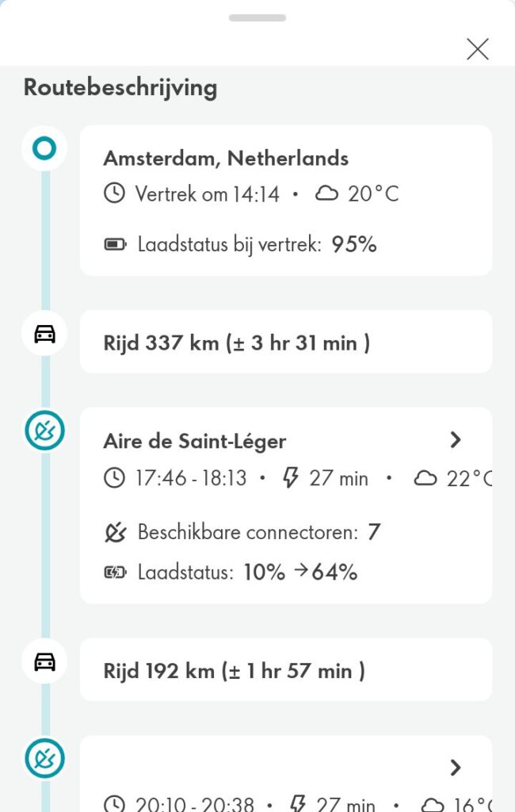
Task: Click the Routebeschrijving heading
Action: point(120,87)
